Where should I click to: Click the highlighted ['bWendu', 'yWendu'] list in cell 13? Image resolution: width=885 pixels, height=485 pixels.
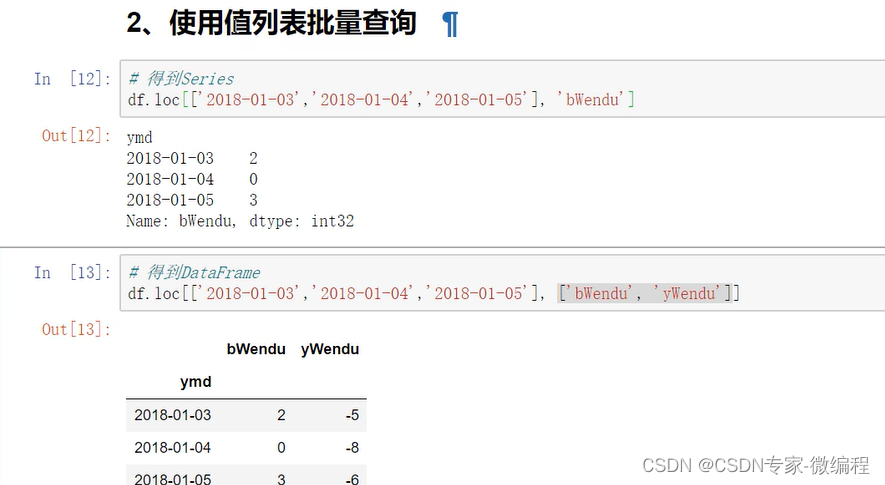645,293
